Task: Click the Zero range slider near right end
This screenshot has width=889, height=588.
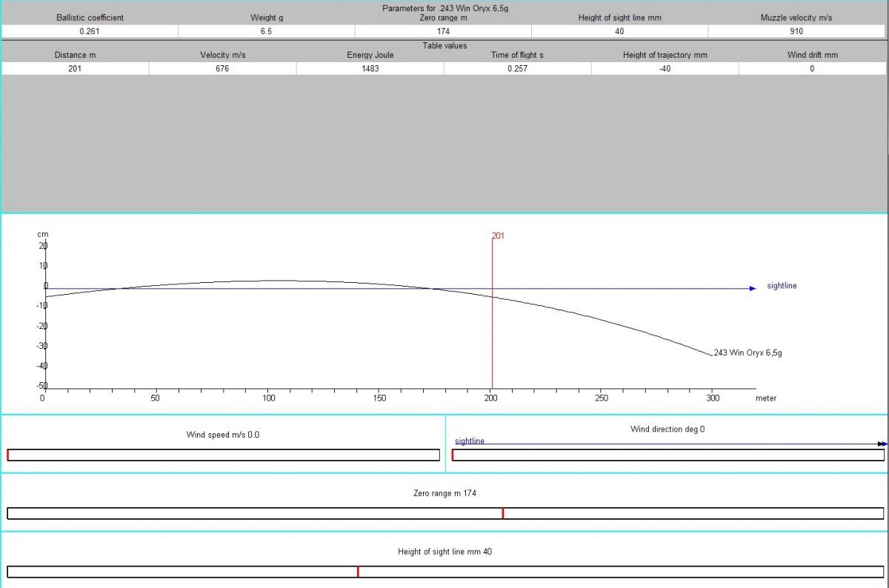Action: pos(852,513)
